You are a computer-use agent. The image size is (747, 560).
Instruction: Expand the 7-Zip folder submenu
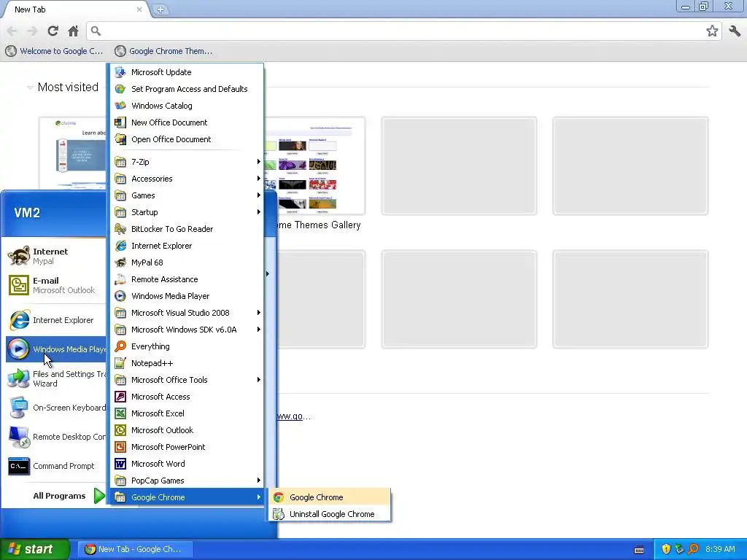[x=187, y=161]
